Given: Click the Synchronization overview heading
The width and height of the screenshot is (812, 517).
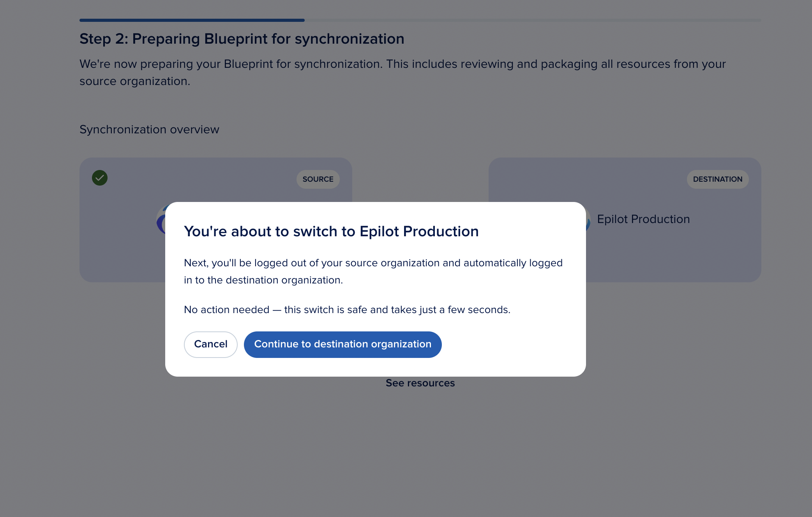Looking at the screenshot, I should 149,129.
